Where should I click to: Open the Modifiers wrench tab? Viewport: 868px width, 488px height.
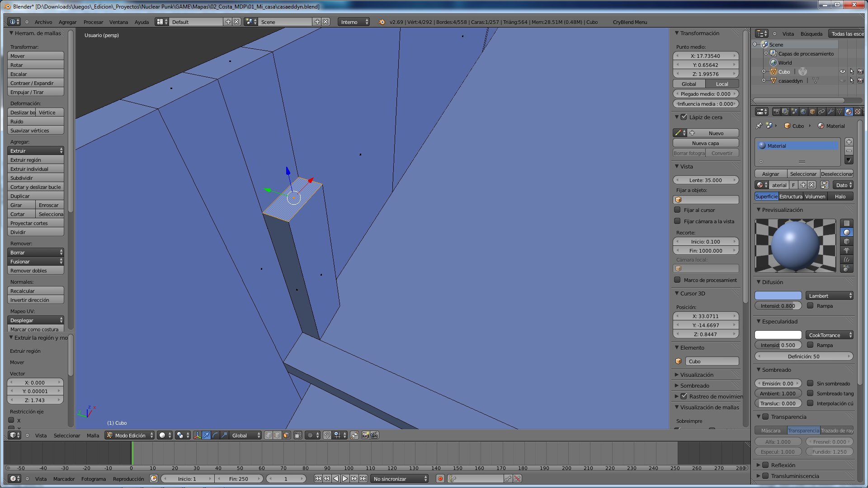[x=830, y=112]
